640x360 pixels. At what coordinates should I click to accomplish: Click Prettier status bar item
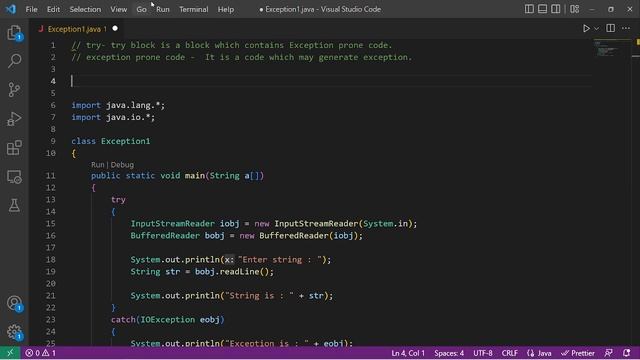coord(578,353)
